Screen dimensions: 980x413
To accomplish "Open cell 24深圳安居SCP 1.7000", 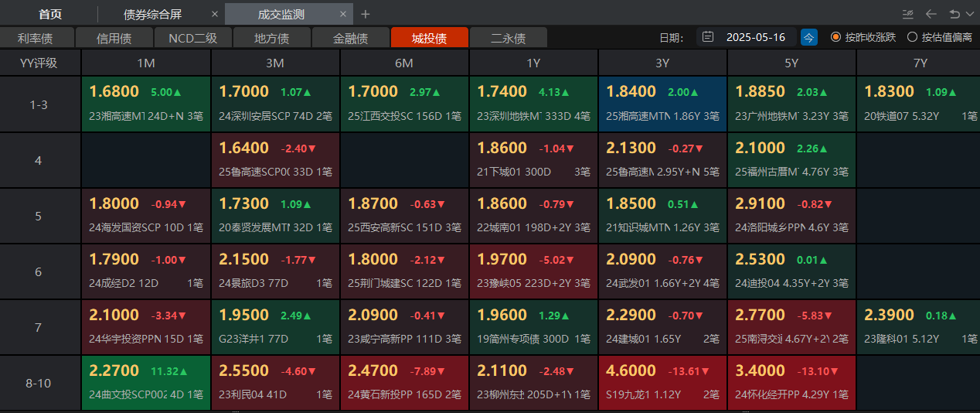I will tap(275, 104).
